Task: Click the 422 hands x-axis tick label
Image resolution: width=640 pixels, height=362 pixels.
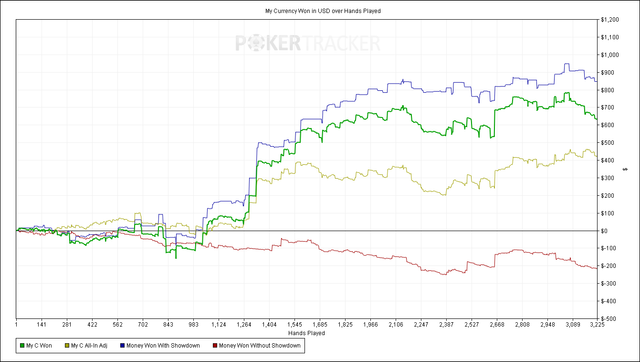Action: 92,325
